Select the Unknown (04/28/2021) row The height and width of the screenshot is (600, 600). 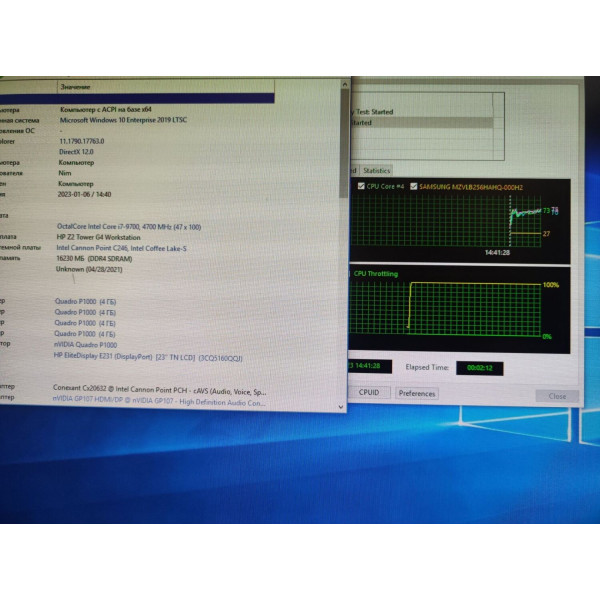[89, 269]
